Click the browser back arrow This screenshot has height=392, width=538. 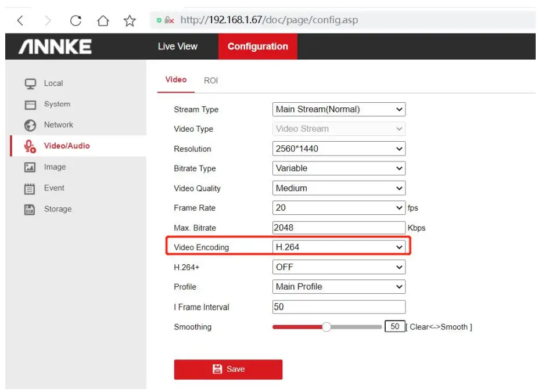coord(20,20)
